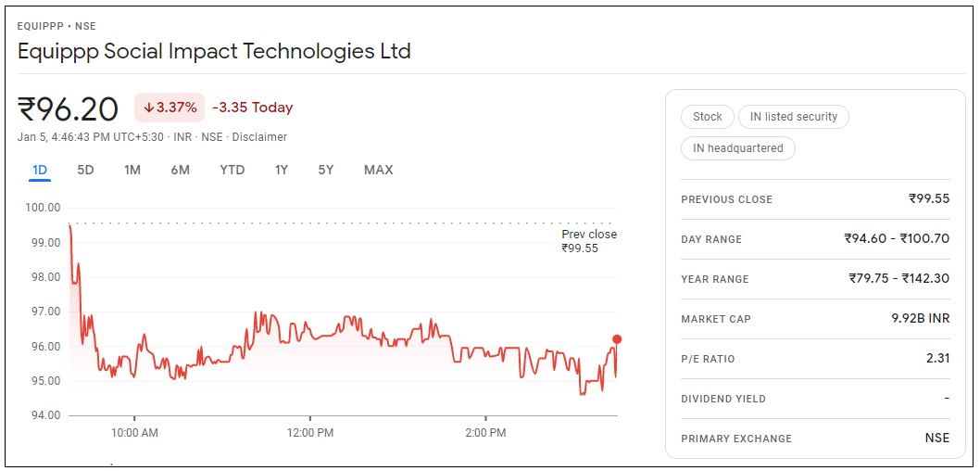Click the ₹99.55 previous close value in table
The height and width of the screenshot is (471, 980).
tap(929, 199)
